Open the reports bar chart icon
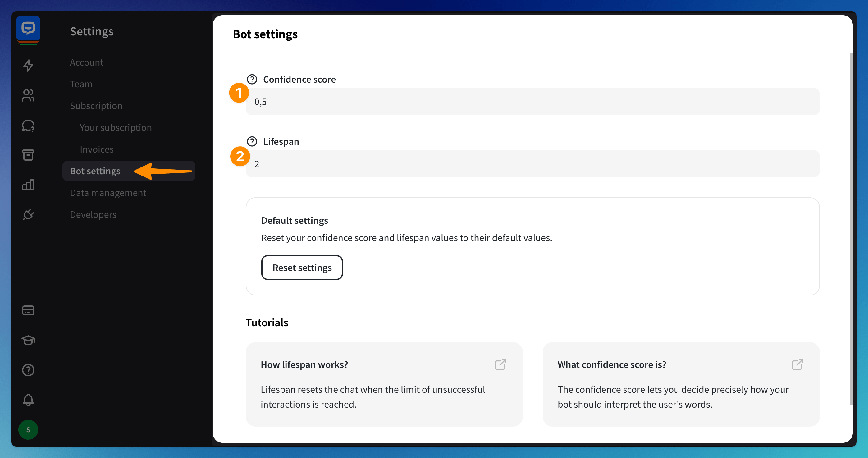The height and width of the screenshot is (458, 868). (28, 185)
